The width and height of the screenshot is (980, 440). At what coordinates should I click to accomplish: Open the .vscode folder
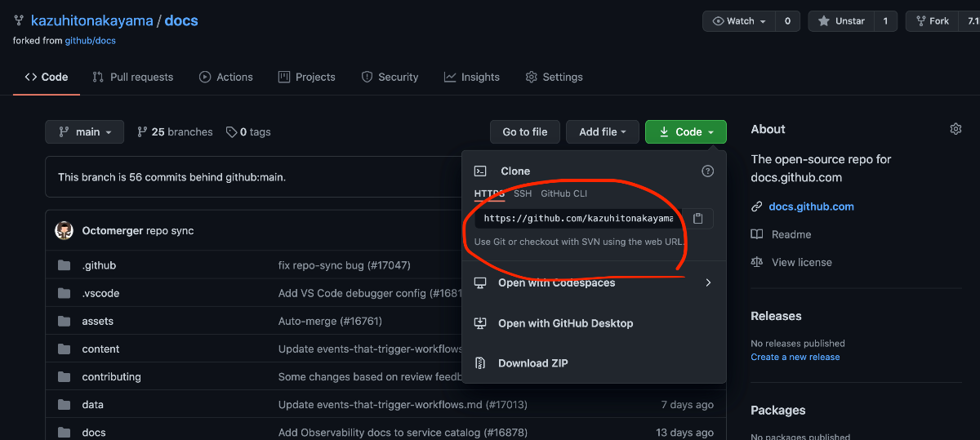click(100, 293)
